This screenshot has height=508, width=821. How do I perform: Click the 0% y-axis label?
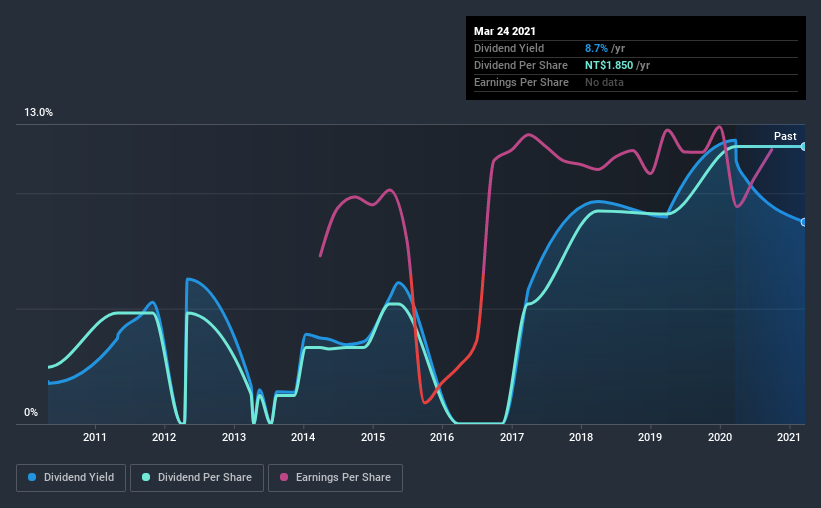(x=31, y=412)
